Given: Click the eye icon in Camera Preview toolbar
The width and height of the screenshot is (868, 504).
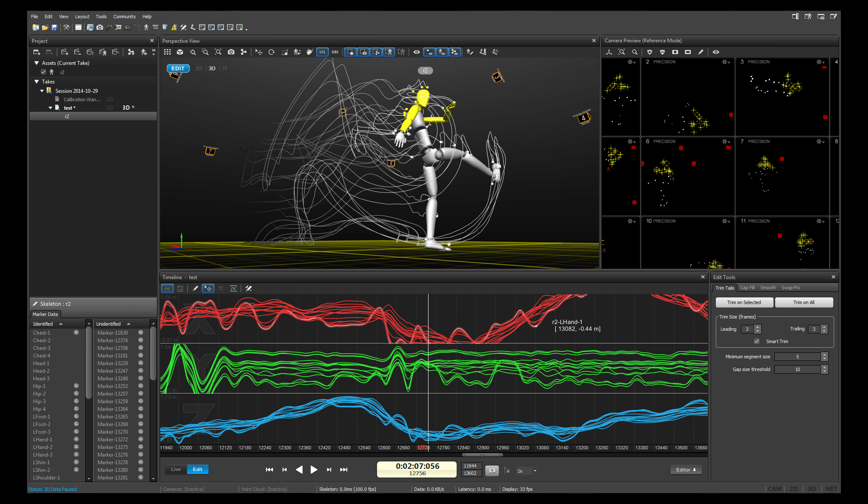Looking at the screenshot, I should click(716, 52).
